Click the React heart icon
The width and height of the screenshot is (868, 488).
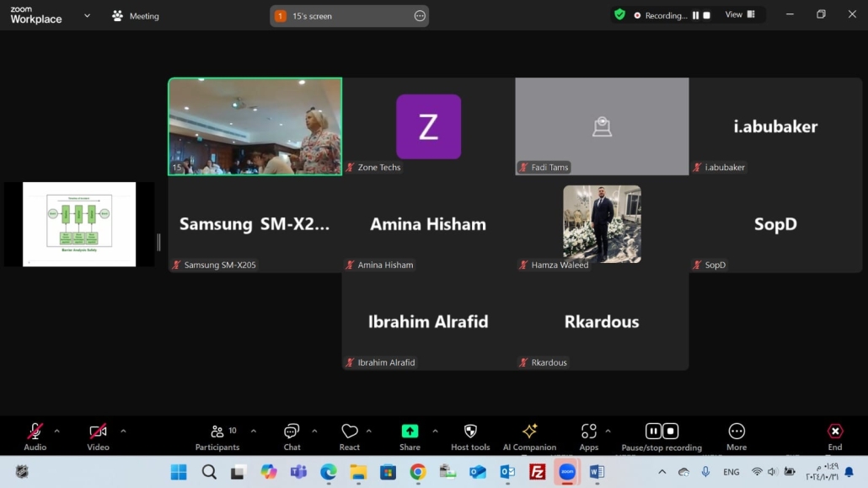[x=349, y=432]
